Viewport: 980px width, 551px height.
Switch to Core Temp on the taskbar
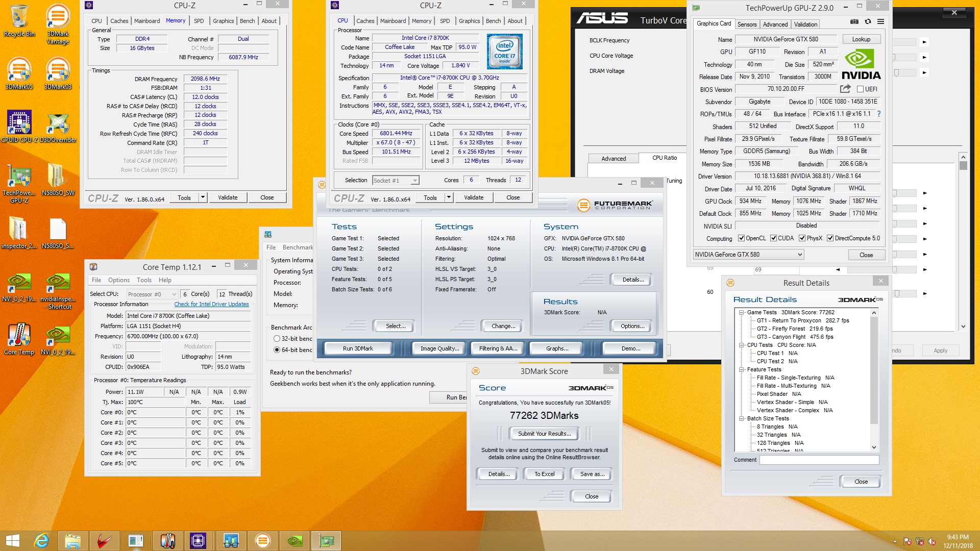pos(167,541)
